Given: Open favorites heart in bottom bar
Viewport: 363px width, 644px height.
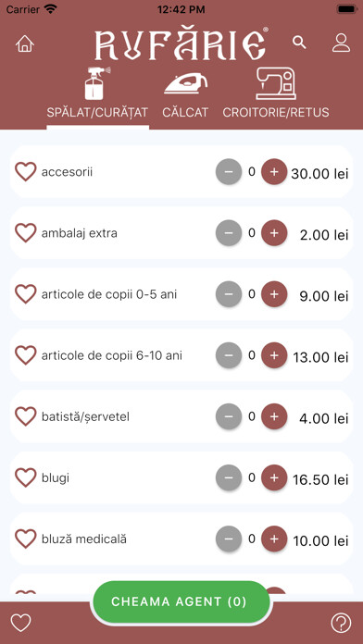Looking at the screenshot, I should point(21,623).
